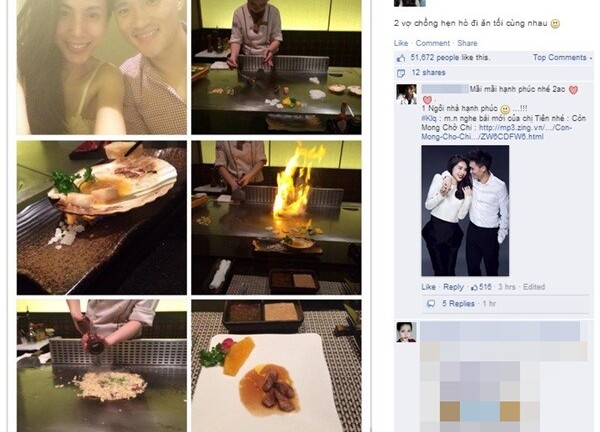Click the smiley emoji in the post caption
The width and height of the screenshot is (600, 432).
[555, 24]
